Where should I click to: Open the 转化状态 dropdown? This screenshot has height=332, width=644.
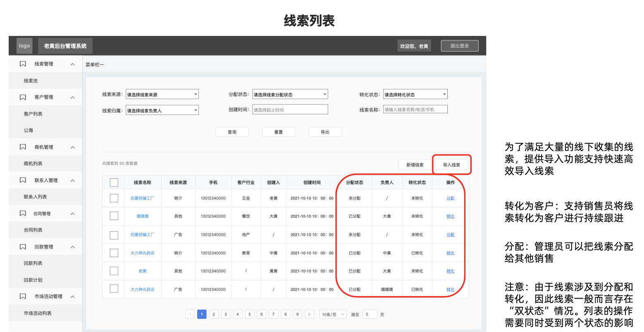point(415,95)
